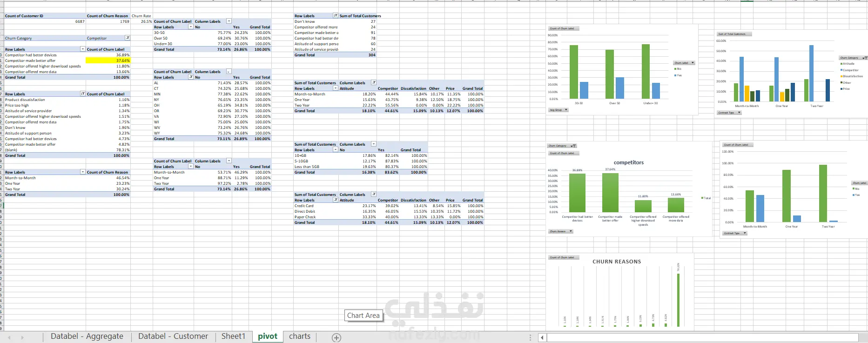
Task: Click next sheet navigation arrow
Action: point(22,337)
